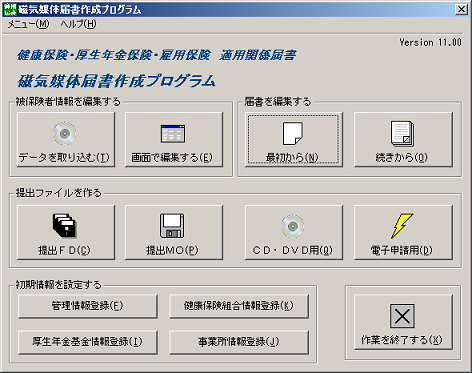Click the データを取り込む(T) disc button

pos(66,139)
